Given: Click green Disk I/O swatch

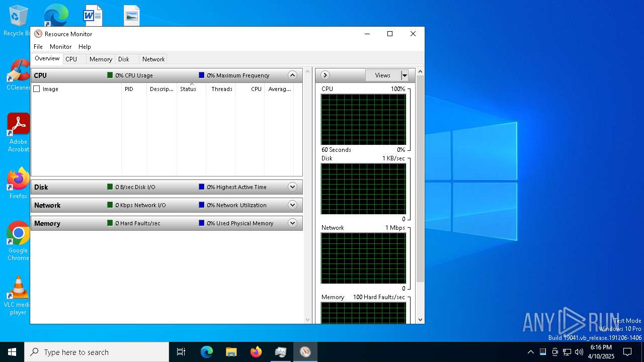Looking at the screenshot, I should click(110, 187).
